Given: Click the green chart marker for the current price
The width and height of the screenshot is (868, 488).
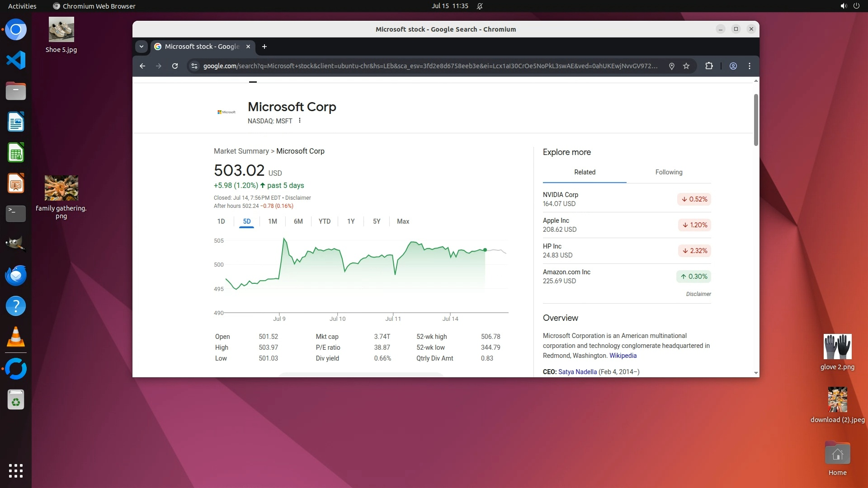Looking at the screenshot, I should 485,250.
